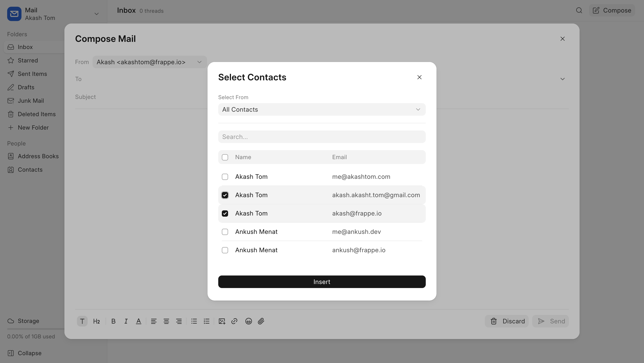Add a hyperlink with the link icon
Image resolution: width=644 pixels, height=363 pixels.
click(234, 321)
